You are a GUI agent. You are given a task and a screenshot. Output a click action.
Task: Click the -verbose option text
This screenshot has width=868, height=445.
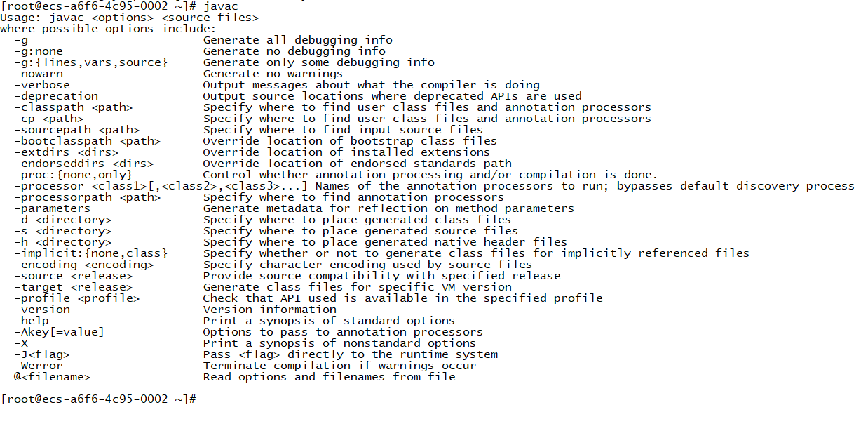tap(41, 85)
